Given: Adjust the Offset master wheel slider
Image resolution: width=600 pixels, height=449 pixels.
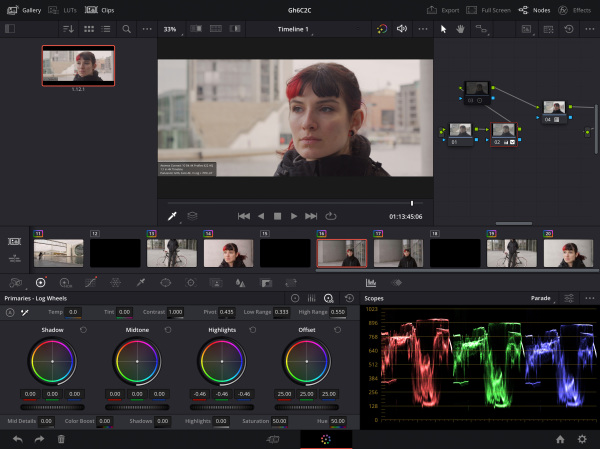Looking at the screenshot, I should click(307, 407).
